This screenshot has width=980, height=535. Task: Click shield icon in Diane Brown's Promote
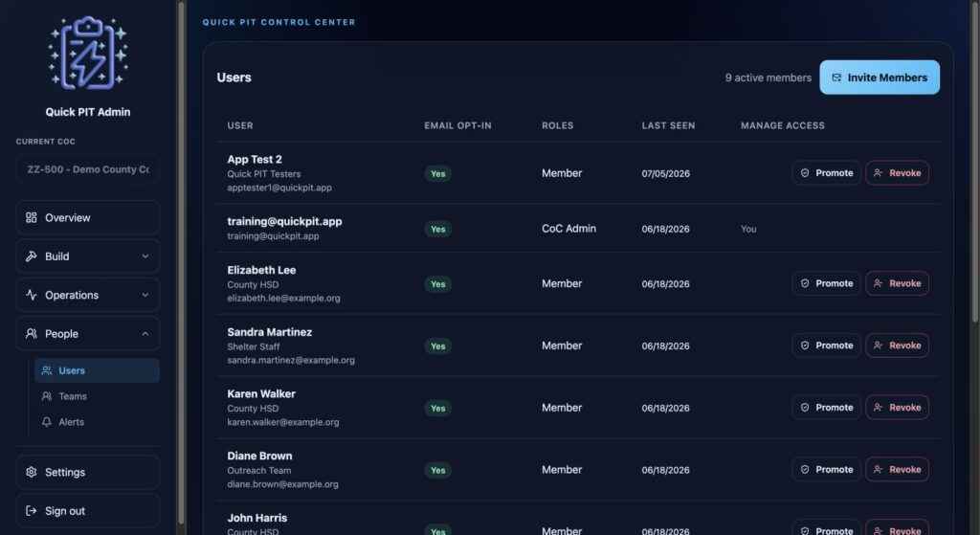805,469
